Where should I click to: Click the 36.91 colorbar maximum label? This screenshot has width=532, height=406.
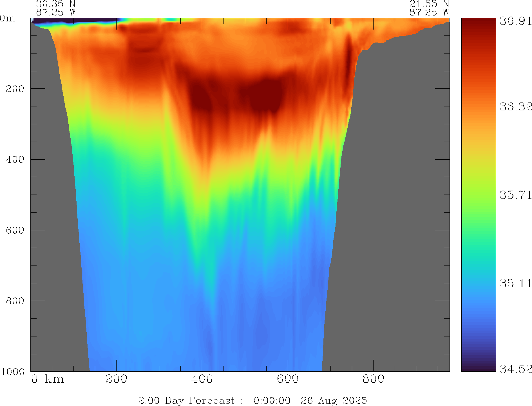[x=515, y=21]
